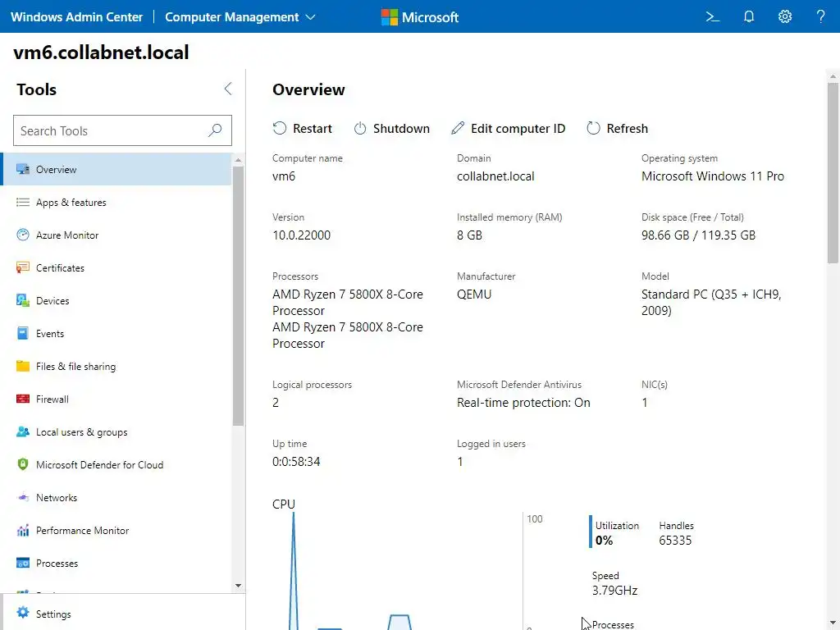Open Processes tool

point(116,563)
